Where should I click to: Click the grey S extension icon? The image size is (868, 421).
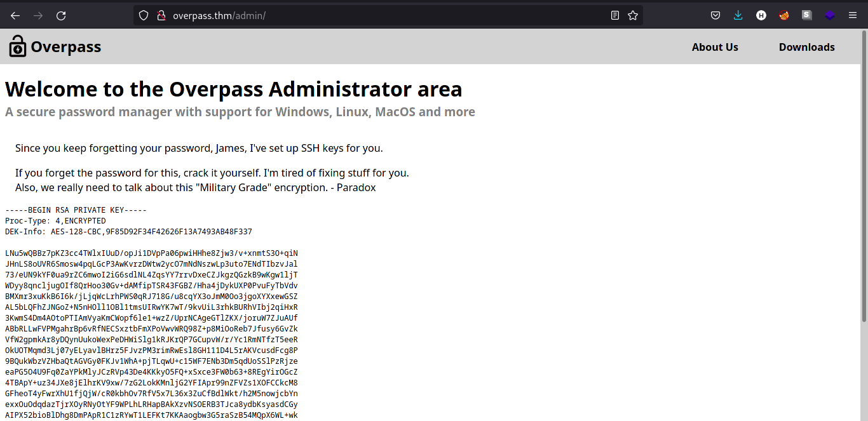click(x=806, y=15)
